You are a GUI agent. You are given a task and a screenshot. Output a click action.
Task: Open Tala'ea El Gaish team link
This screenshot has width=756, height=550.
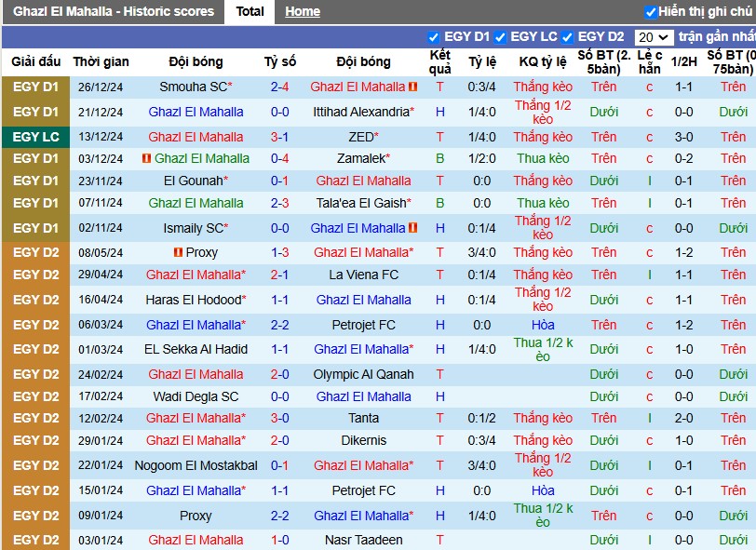[363, 203]
